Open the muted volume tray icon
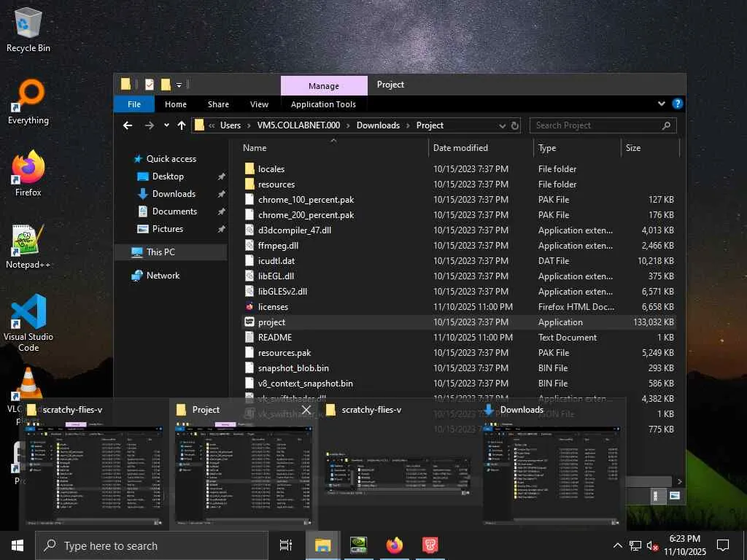This screenshot has width=747, height=560. tap(652, 545)
